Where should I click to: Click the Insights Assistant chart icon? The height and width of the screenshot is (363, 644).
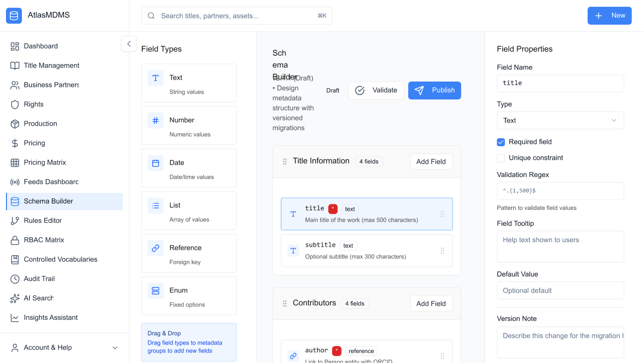(15, 317)
